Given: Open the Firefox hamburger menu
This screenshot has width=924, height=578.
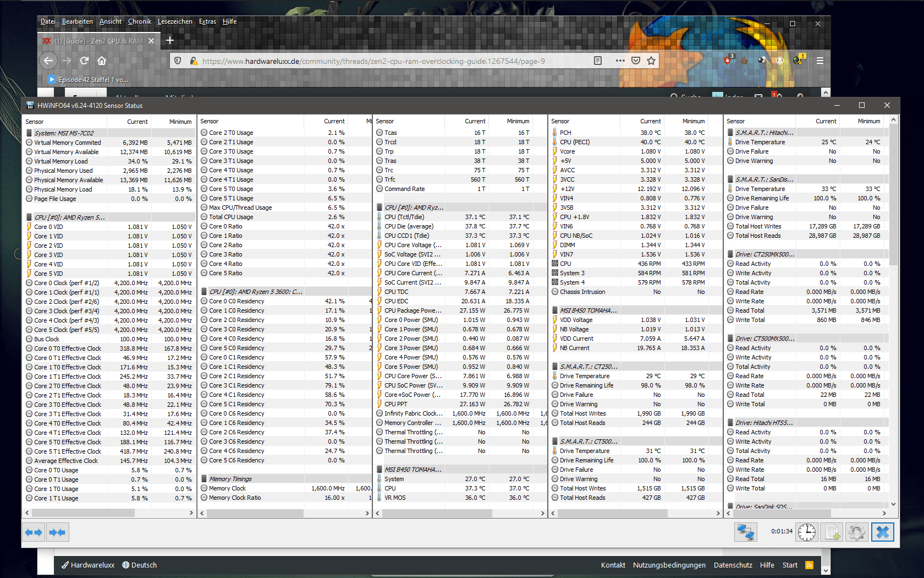Looking at the screenshot, I should (x=820, y=61).
